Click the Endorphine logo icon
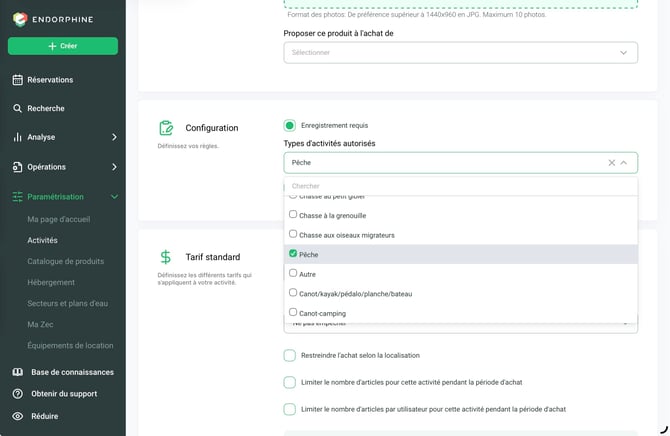 coord(20,19)
